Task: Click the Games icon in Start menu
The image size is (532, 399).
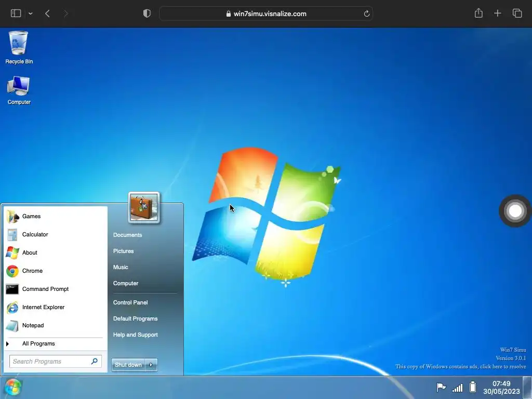Action: pos(12,217)
